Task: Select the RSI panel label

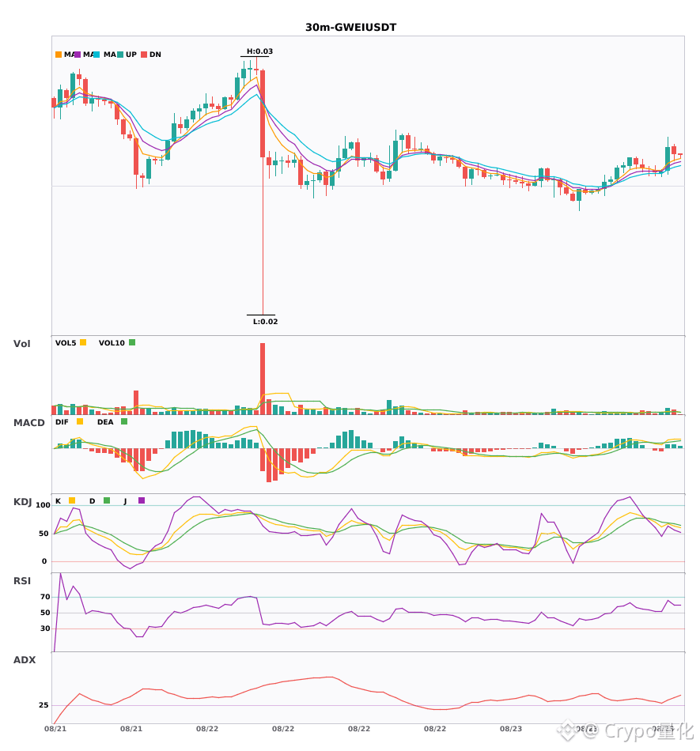Action: tap(21, 581)
